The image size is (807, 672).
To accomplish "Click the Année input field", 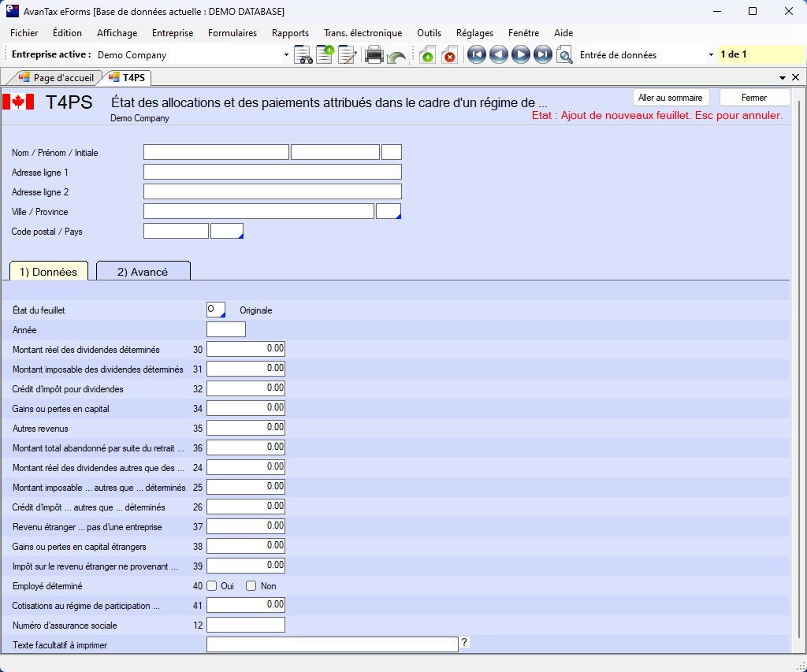I will pos(226,329).
